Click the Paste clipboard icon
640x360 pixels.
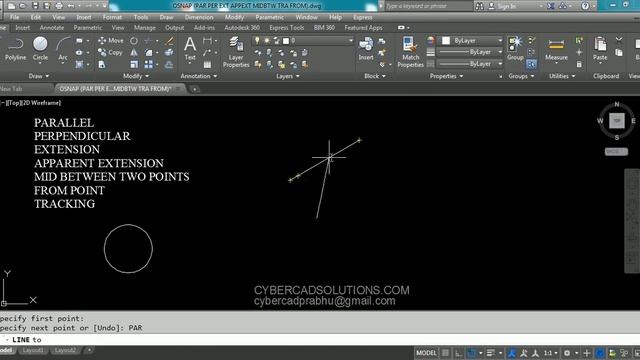coord(600,49)
